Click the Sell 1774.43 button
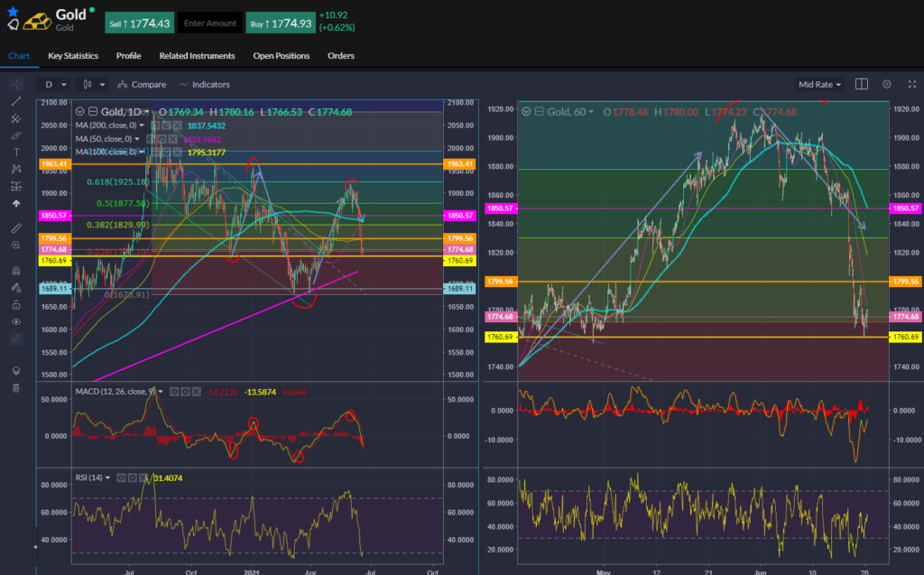The width and height of the screenshot is (924, 575). coord(139,23)
